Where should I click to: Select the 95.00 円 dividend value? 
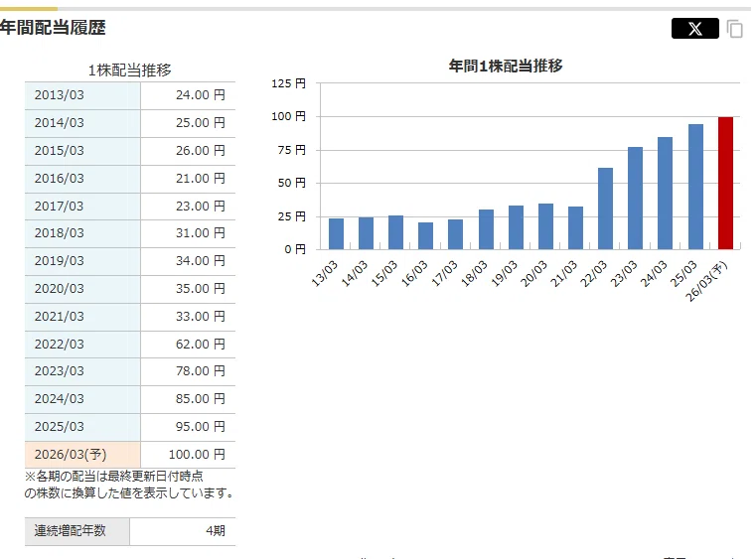[x=200, y=427]
